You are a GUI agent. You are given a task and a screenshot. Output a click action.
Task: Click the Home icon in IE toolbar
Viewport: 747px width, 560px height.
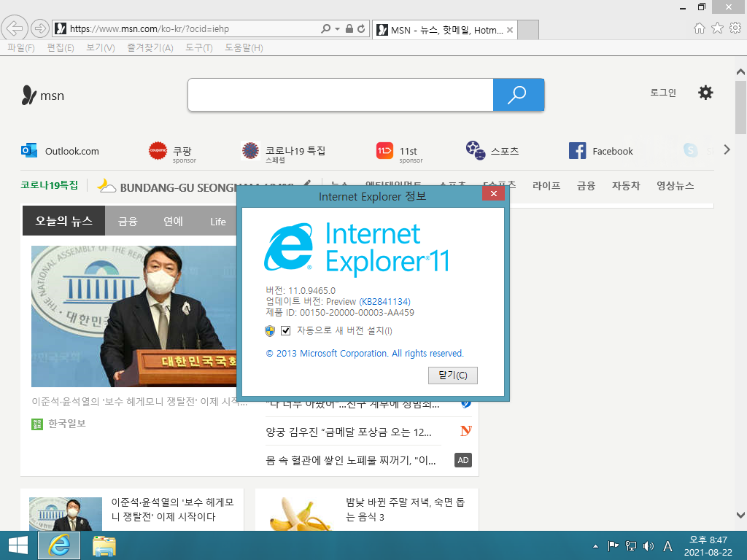699,28
